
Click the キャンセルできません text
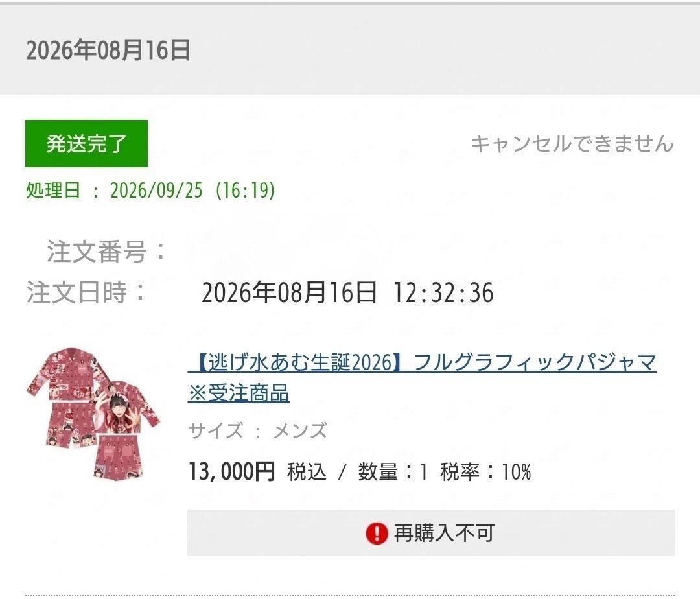(572, 144)
